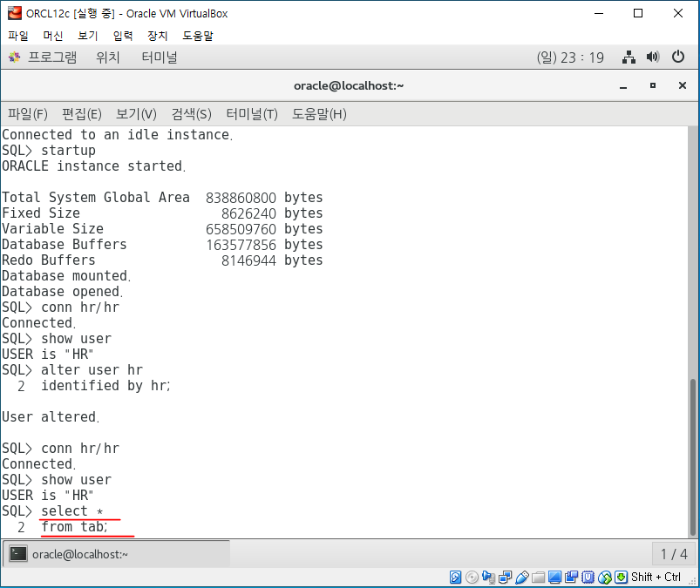Click the Shift + Ctrl host key label

pyautogui.click(x=656, y=578)
